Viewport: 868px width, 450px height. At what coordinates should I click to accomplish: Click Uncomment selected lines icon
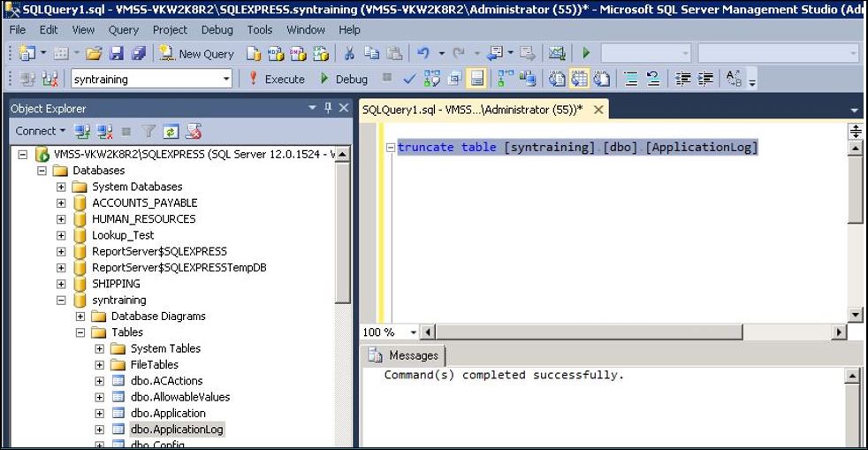pos(653,80)
